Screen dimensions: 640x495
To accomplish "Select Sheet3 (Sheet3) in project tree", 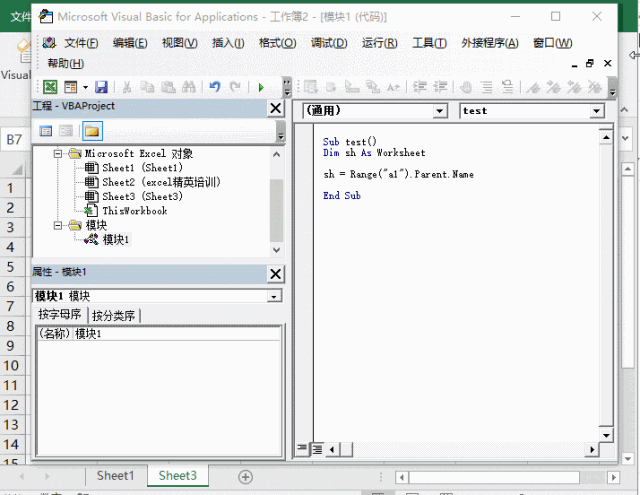I will pos(142,196).
